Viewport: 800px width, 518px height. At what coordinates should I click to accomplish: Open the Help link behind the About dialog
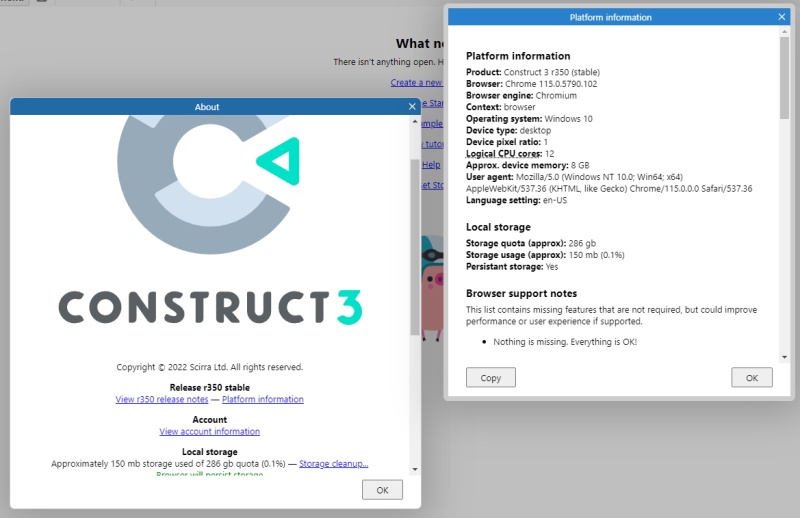click(431, 164)
